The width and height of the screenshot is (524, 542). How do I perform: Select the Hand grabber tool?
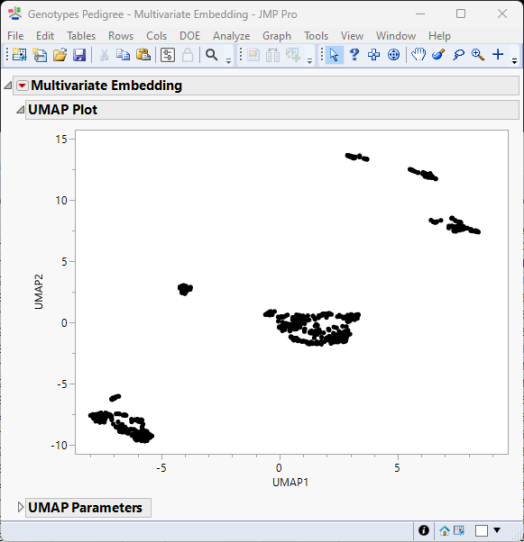click(418, 55)
